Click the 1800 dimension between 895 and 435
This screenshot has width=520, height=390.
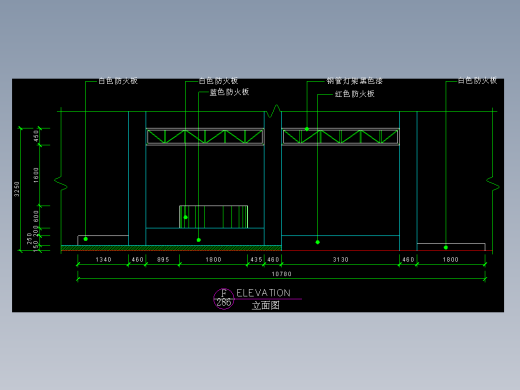(213, 260)
